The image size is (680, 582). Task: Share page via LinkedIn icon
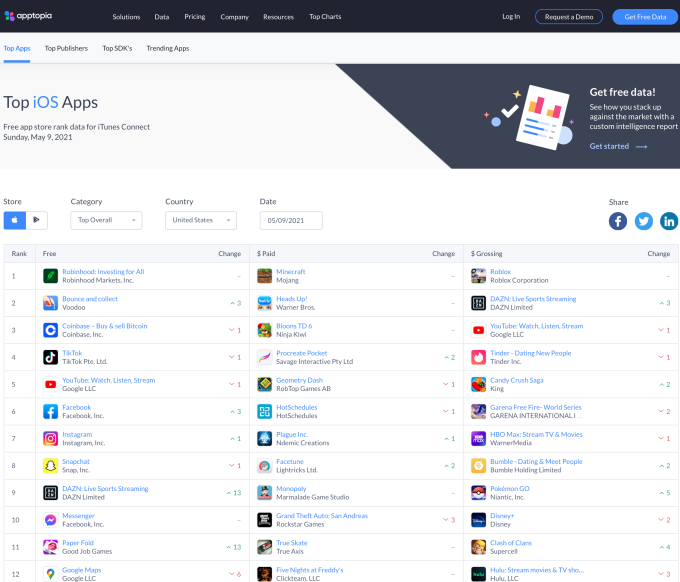(x=669, y=221)
